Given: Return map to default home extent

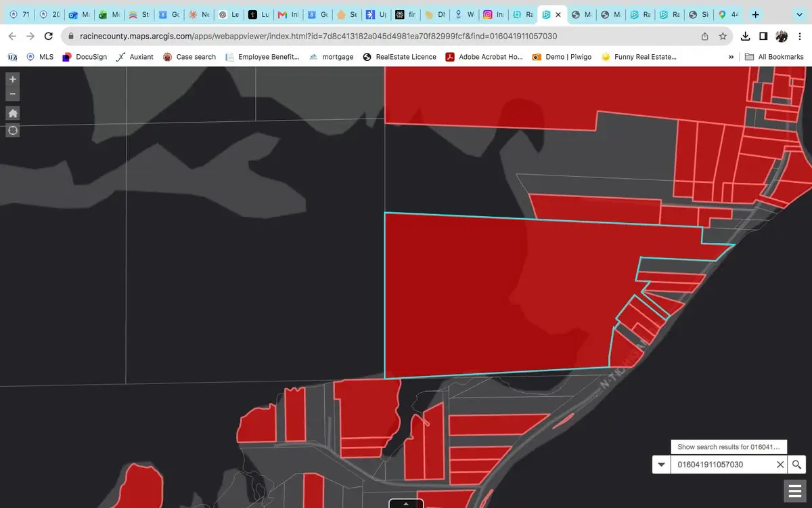Looking at the screenshot, I should (13, 113).
